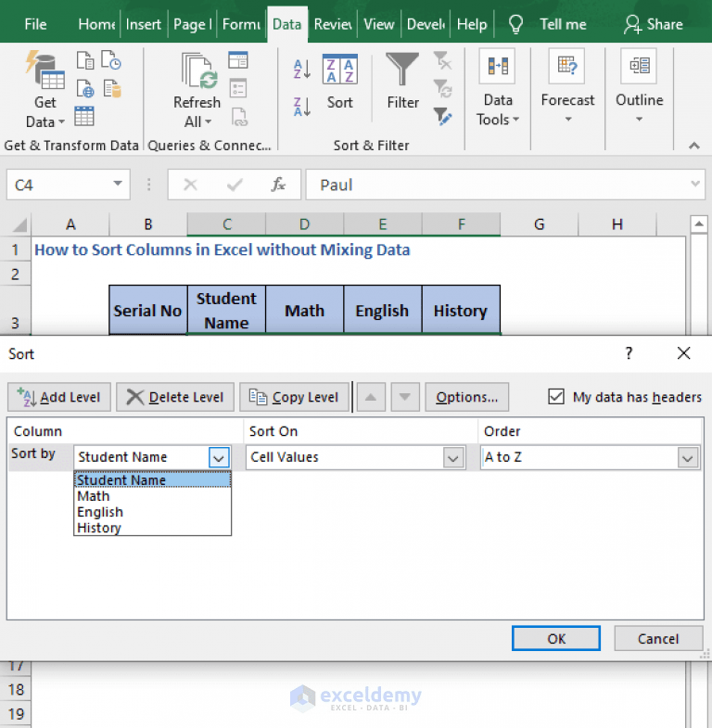Select Student Name in the dropdown list
This screenshot has width=712, height=728.
[x=152, y=480]
